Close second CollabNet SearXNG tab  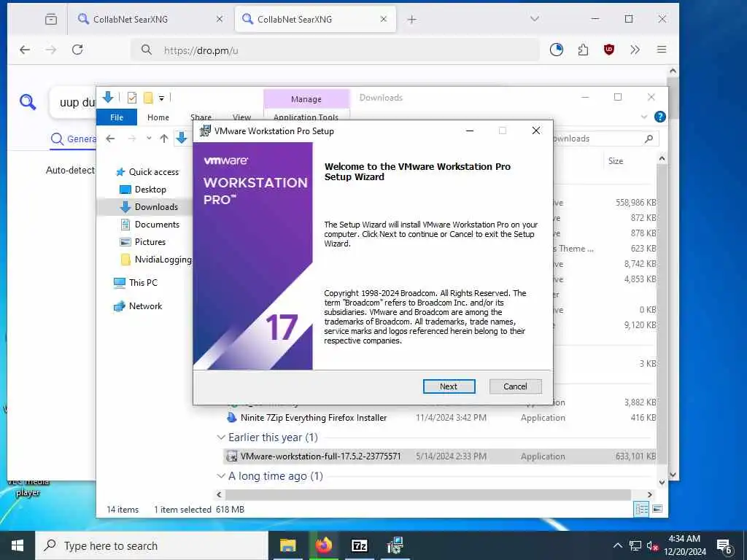click(x=384, y=19)
